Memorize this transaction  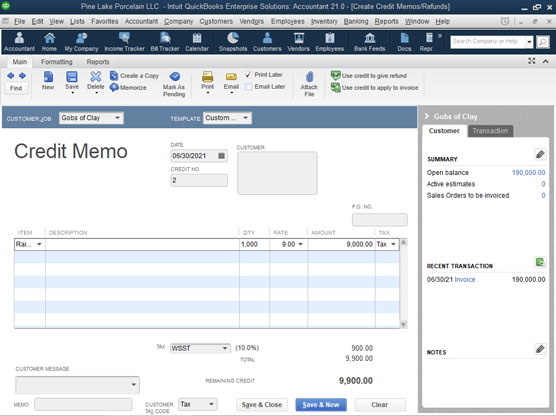(x=128, y=87)
